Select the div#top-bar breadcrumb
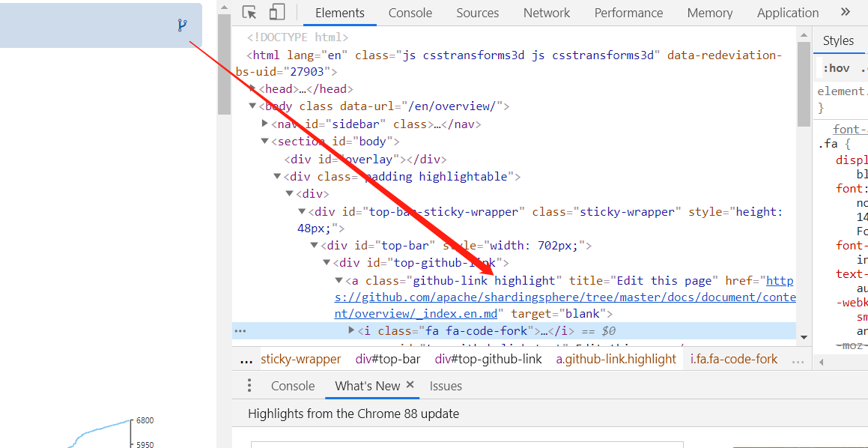This screenshot has width=868, height=448. (387, 360)
